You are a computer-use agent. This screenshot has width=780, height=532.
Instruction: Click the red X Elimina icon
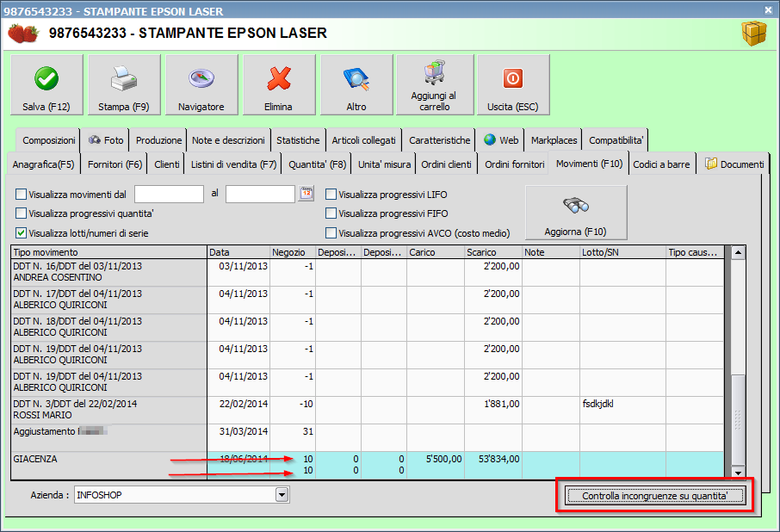pos(279,78)
